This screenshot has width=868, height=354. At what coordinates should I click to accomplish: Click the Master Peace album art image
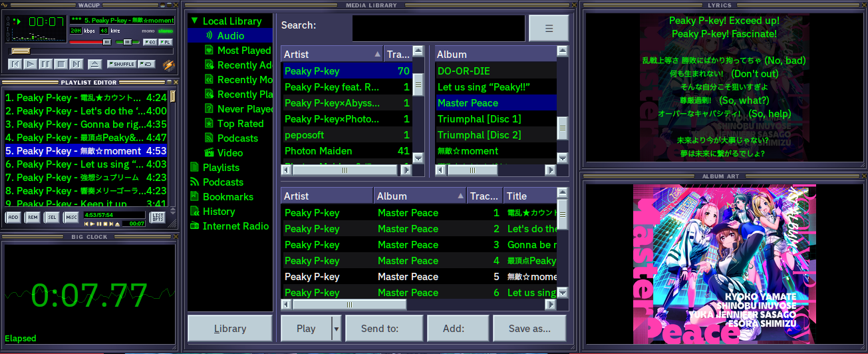tap(724, 264)
